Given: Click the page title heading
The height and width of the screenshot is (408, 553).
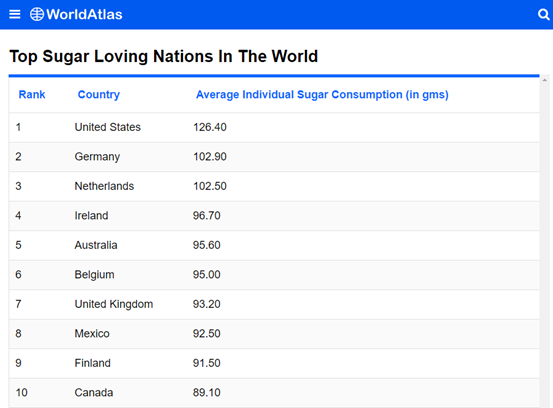Looking at the screenshot, I should coord(164,56).
